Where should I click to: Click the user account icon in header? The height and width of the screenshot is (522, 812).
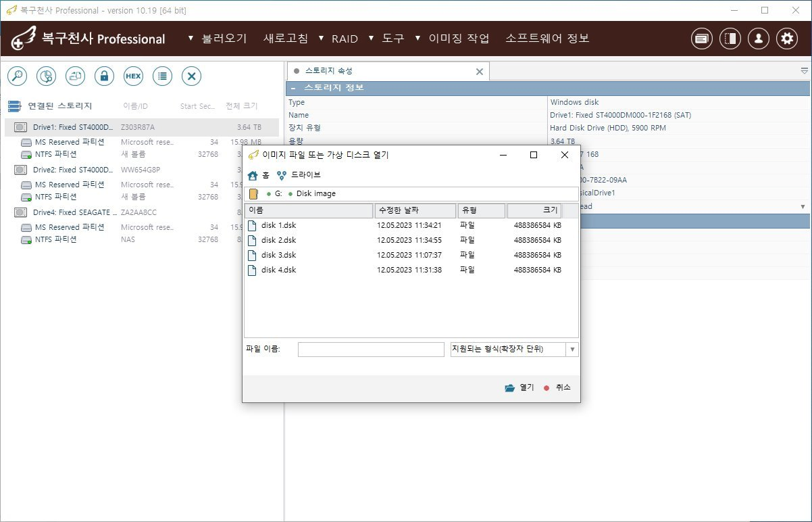759,39
